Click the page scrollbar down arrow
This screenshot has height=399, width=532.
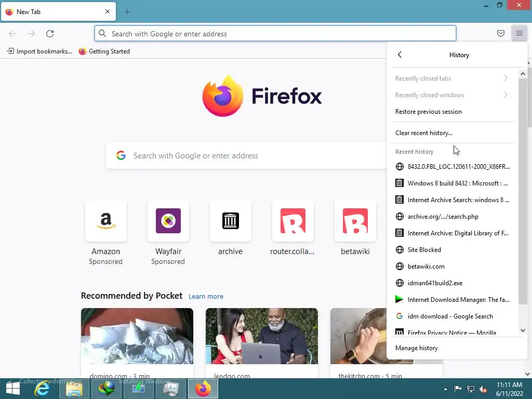528,374
